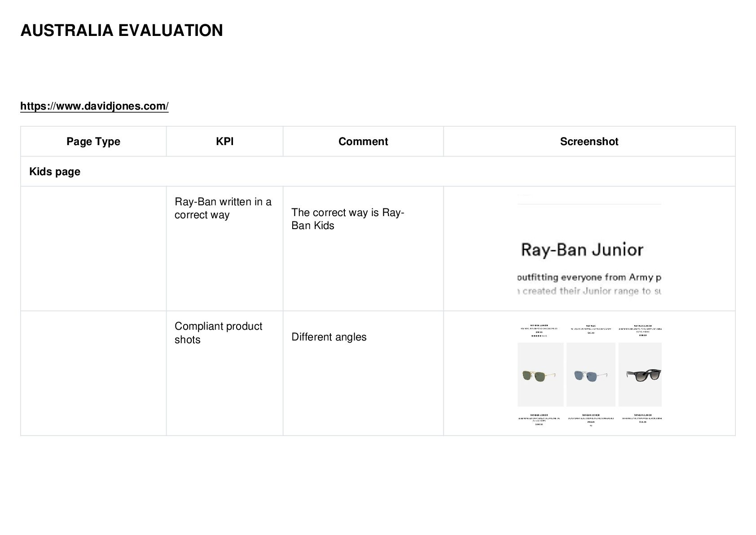The image size is (756, 535).
Task: Select the silver-frame blue-lens sunglasses image
Action: 591,375
